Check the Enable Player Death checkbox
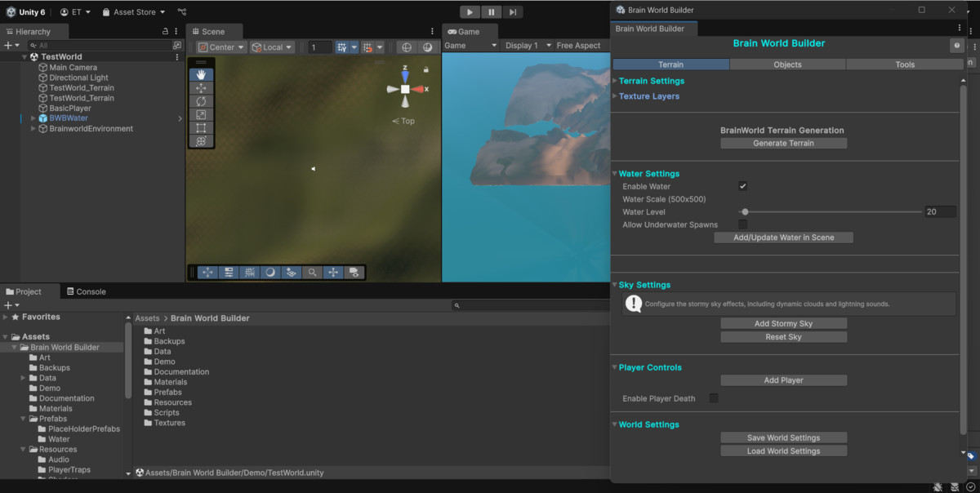The width and height of the screenshot is (980, 493). click(x=714, y=398)
